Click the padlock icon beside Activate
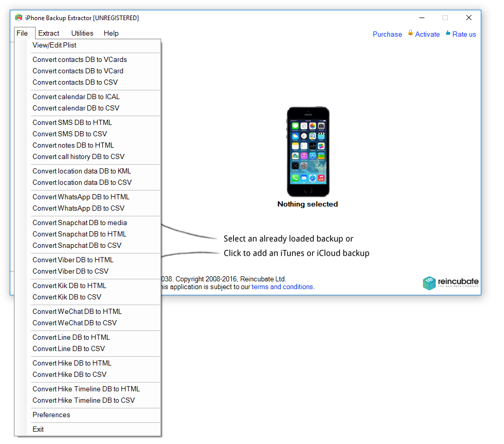 [x=409, y=34]
